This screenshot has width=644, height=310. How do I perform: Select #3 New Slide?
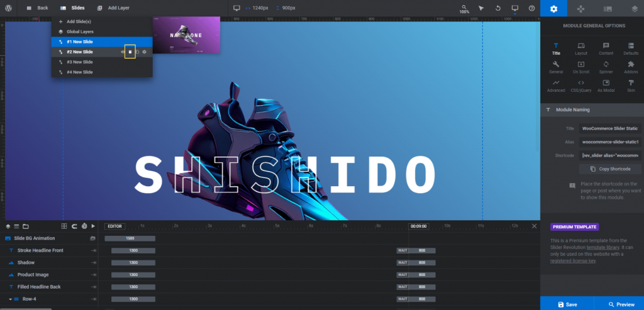point(102,62)
